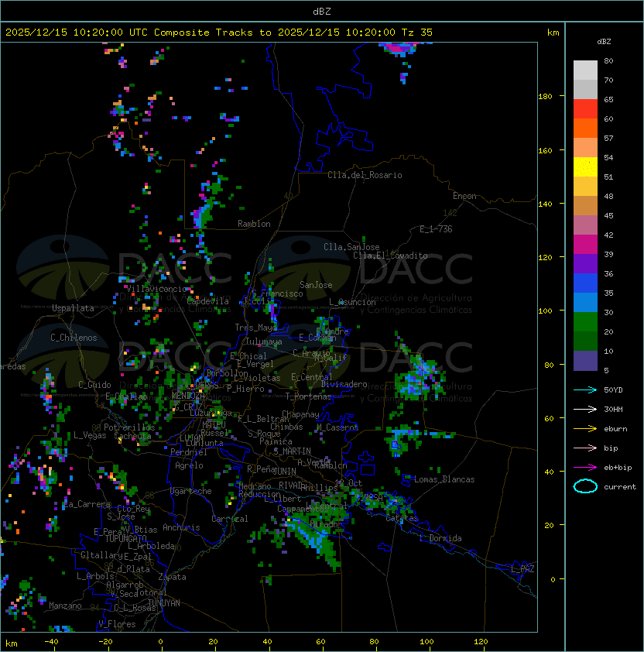The height and width of the screenshot is (652, 644).
Task: Click the 'current' legend label
Action: point(620,486)
